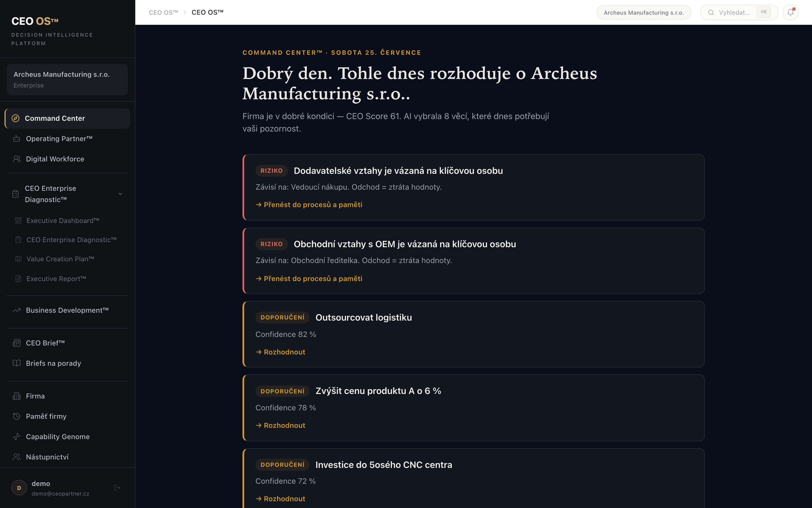Click the sub-menu CEO Enterprise Diagnostic icon
812x508 pixels.
click(18, 240)
